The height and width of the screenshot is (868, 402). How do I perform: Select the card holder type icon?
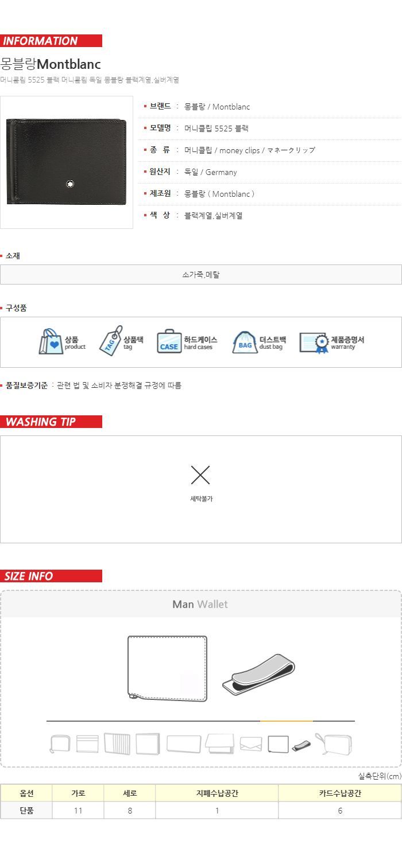coord(87,744)
